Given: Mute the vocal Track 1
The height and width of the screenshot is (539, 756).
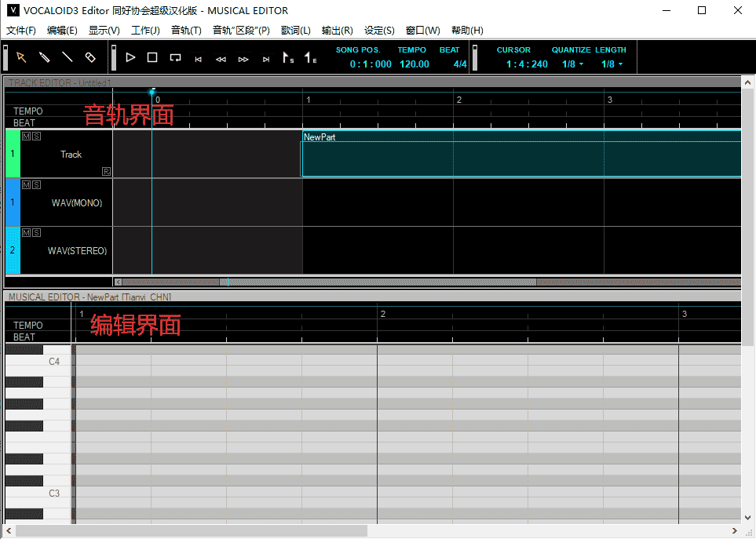Looking at the screenshot, I should pos(26,137).
